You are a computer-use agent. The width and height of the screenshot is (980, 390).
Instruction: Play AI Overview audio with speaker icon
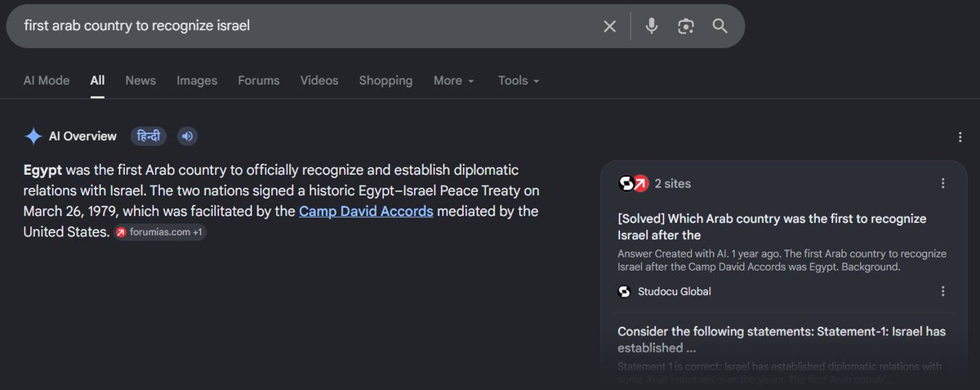click(187, 137)
